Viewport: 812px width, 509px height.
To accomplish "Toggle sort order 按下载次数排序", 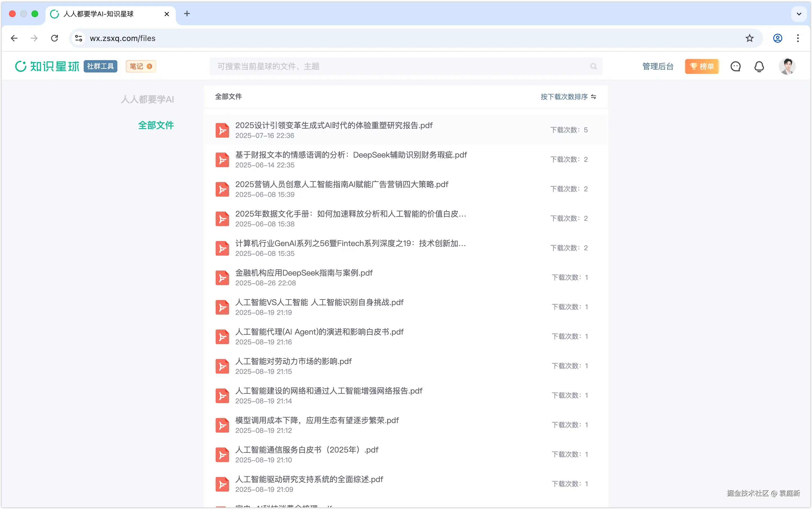I will click(568, 97).
